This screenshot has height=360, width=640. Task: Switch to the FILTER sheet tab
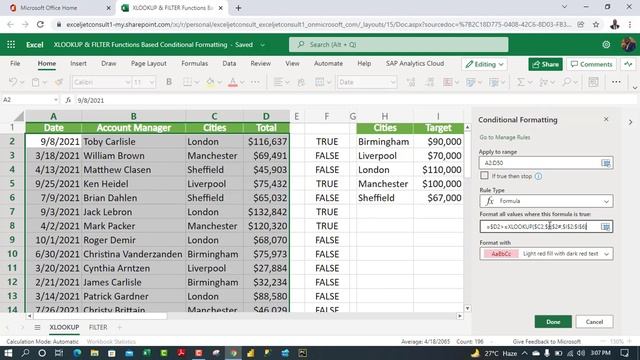click(x=98, y=327)
